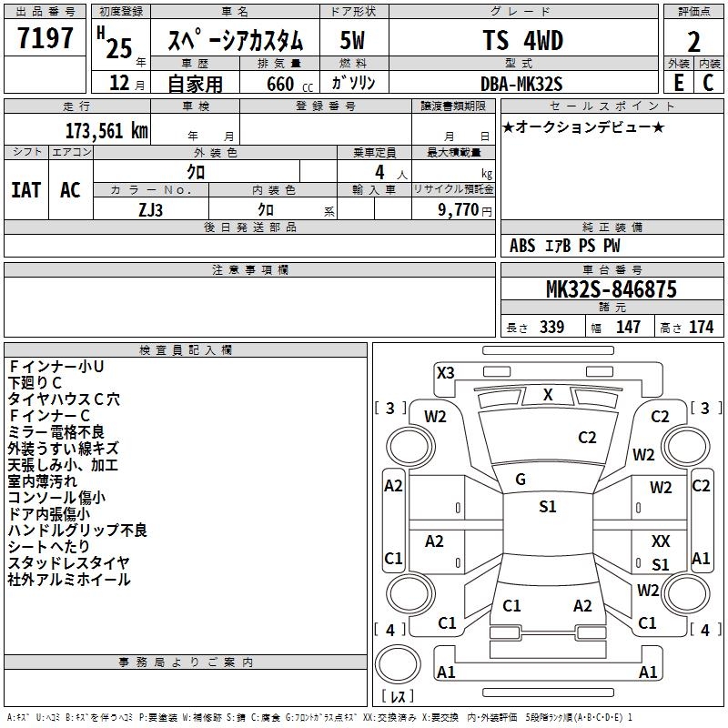Click the X mark between the headlights
Screen dimensions: 728x728
pos(548,395)
